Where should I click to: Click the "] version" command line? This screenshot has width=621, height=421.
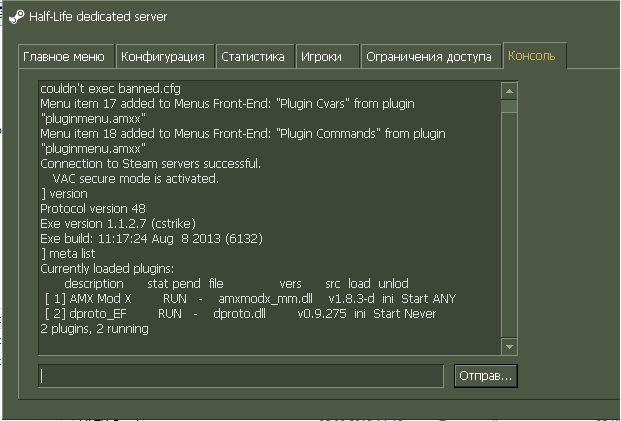coord(64,193)
